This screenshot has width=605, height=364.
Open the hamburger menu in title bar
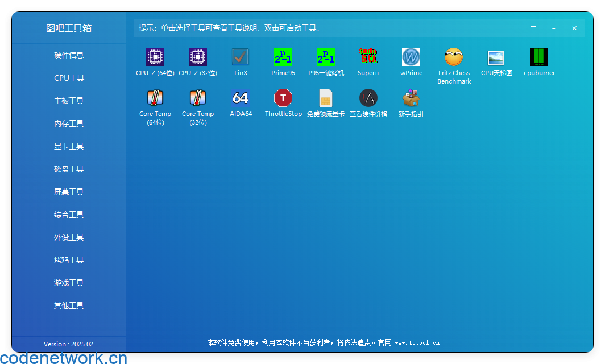[x=533, y=28]
